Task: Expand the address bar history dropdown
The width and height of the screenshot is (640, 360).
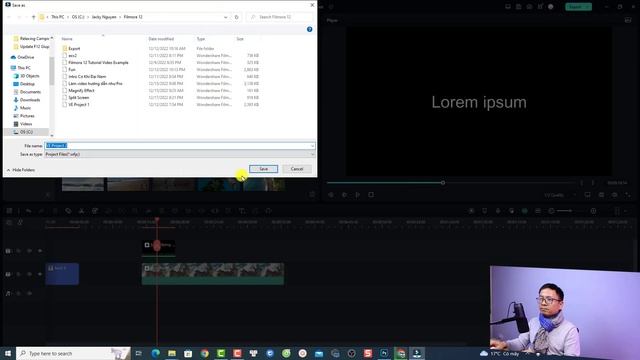Action: [x=226, y=17]
